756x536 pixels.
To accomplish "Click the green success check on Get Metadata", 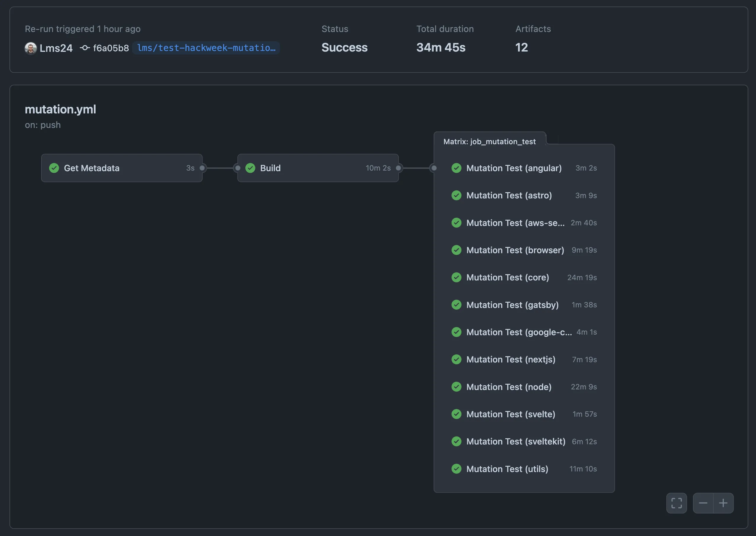I will click(54, 168).
